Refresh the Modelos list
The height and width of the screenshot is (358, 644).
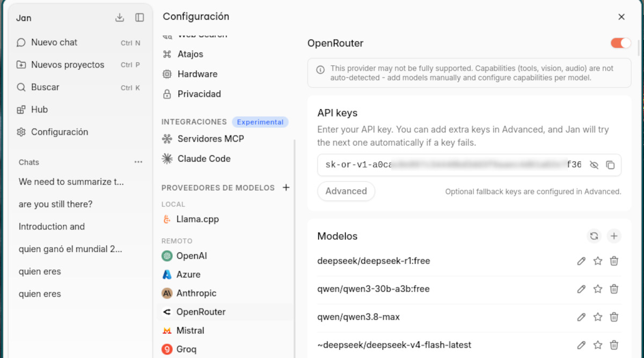594,236
